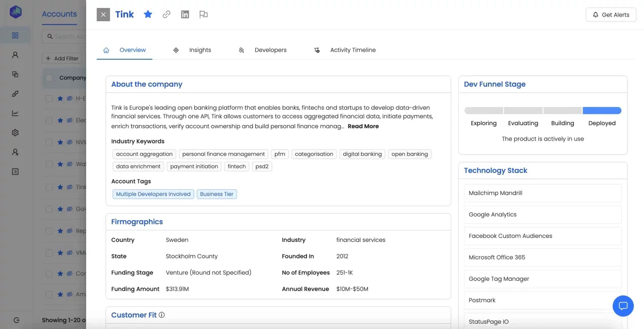644x329 pixels.
Task: Click the flag icon in header
Action: point(203,15)
